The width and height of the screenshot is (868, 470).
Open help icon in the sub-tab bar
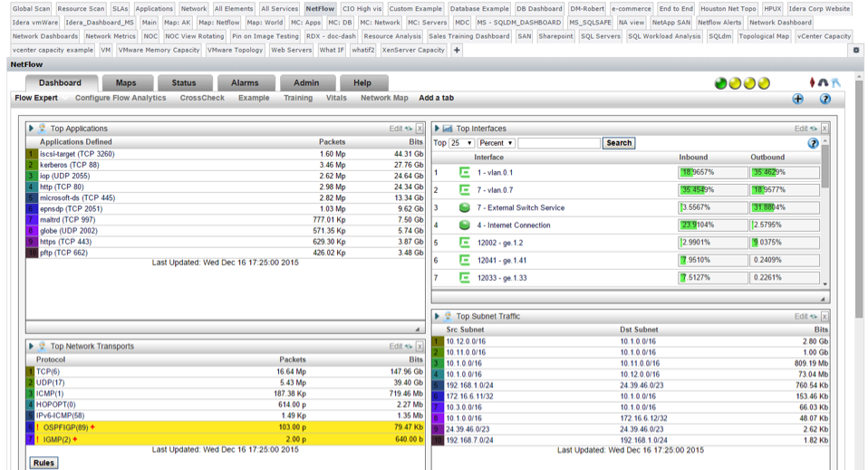tap(825, 99)
